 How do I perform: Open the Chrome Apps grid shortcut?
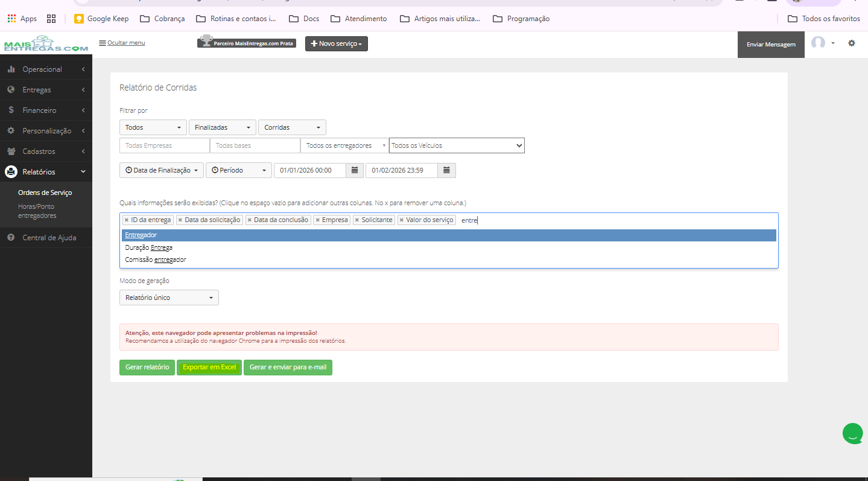click(x=22, y=19)
